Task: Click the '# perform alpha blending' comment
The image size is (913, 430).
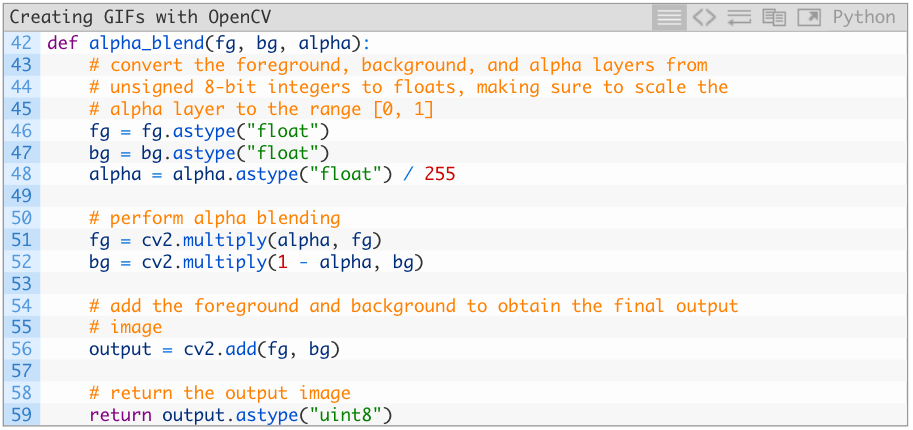Action: point(214,218)
